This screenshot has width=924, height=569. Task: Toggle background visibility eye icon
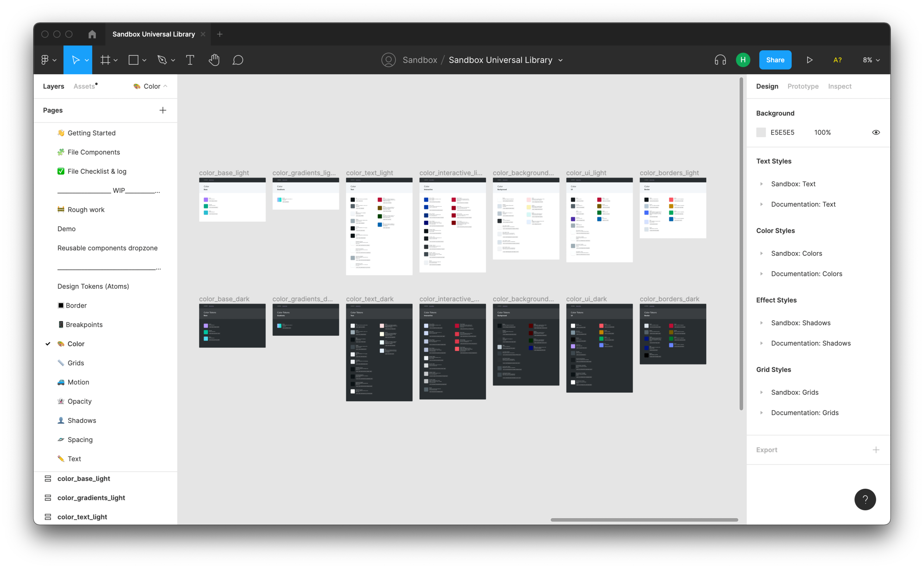(876, 132)
